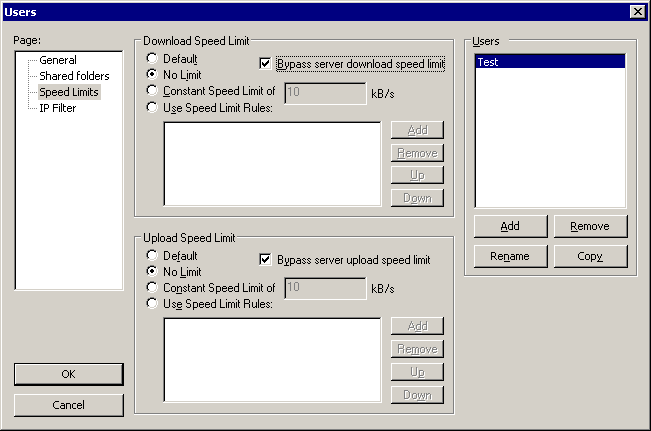Select Default radio for download speed limit
This screenshot has width=651, height=431.
152,59
